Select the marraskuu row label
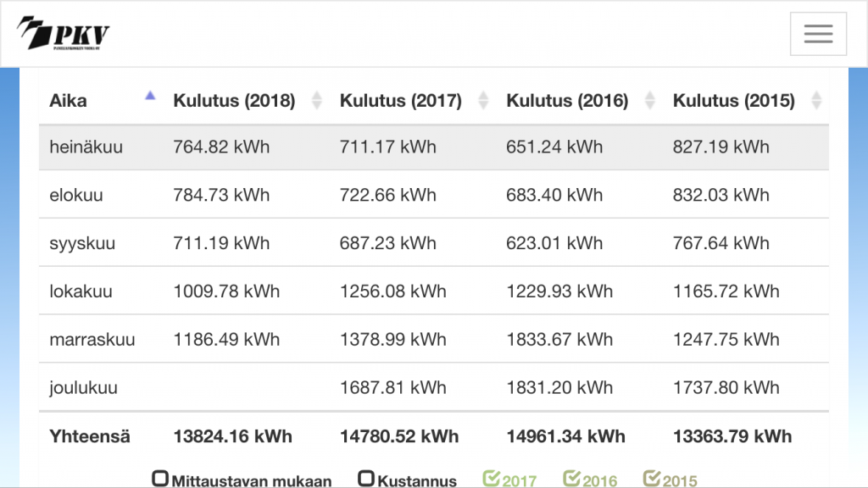868x488 pixels. (x=92, y=340)
